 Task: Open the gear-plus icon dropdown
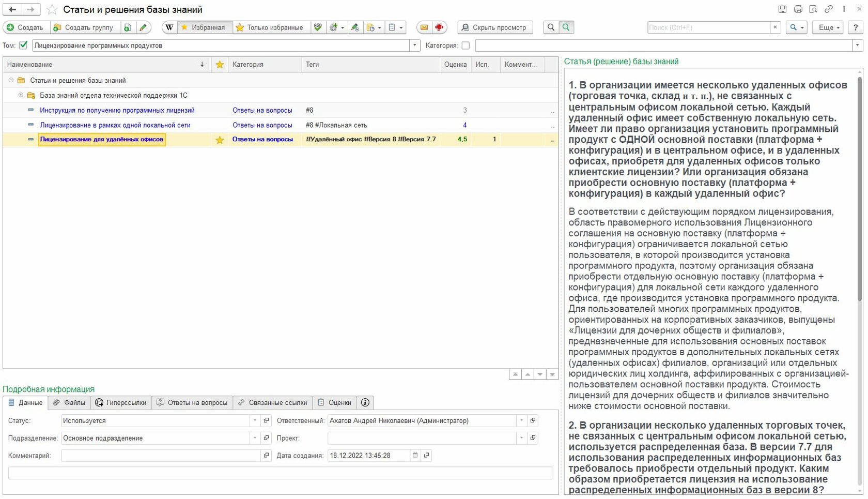point(336,27)
